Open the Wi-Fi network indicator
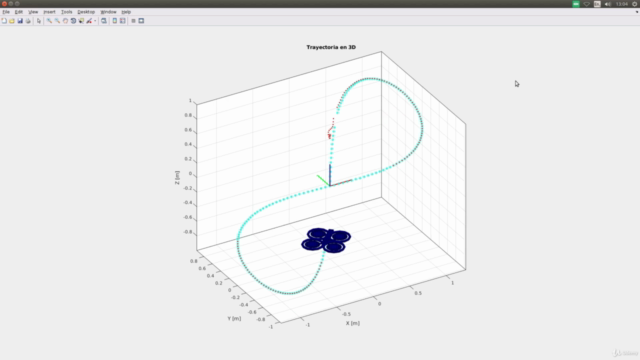This screenshot has height=360, width=640. (x=587, y=4)
